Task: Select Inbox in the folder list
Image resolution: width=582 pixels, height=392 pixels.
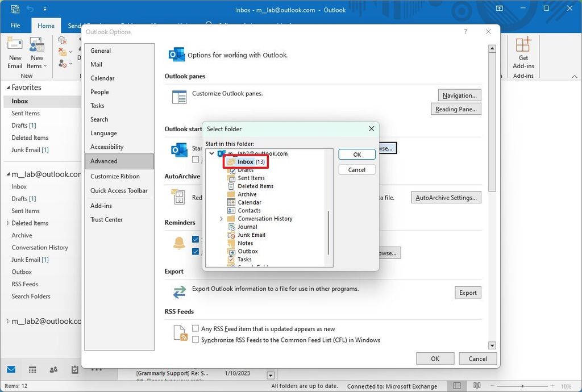Action: coord(246,161)
